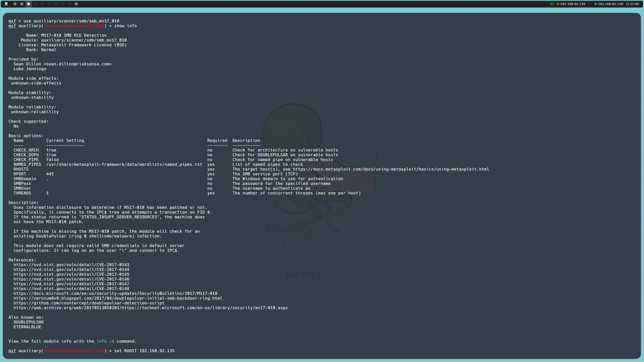Click the green cube icon in status bar
The image size is (644, 362).
tap(552, 4)
